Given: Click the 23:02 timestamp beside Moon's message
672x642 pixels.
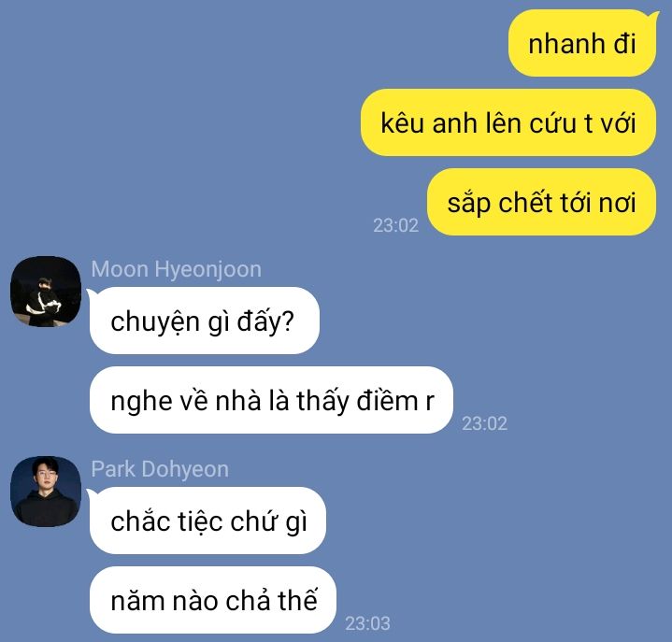Looking at the screenshot, I should click(485, 423).
